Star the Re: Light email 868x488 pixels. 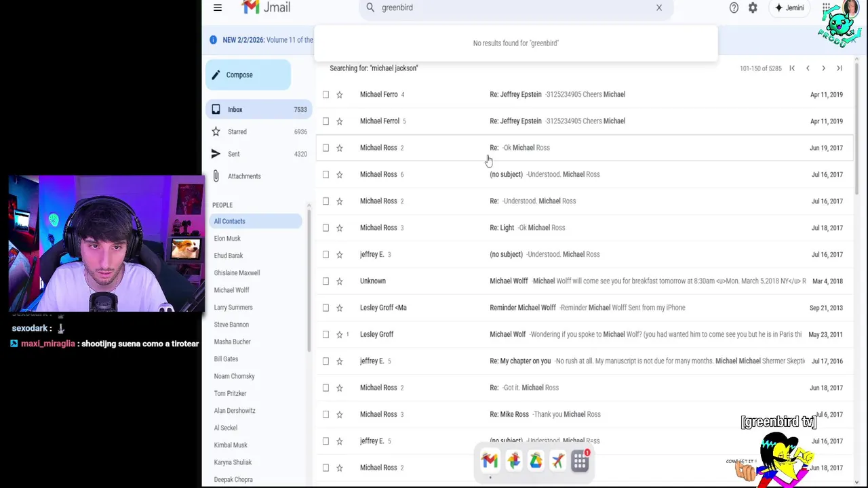(x=340, y=228)
